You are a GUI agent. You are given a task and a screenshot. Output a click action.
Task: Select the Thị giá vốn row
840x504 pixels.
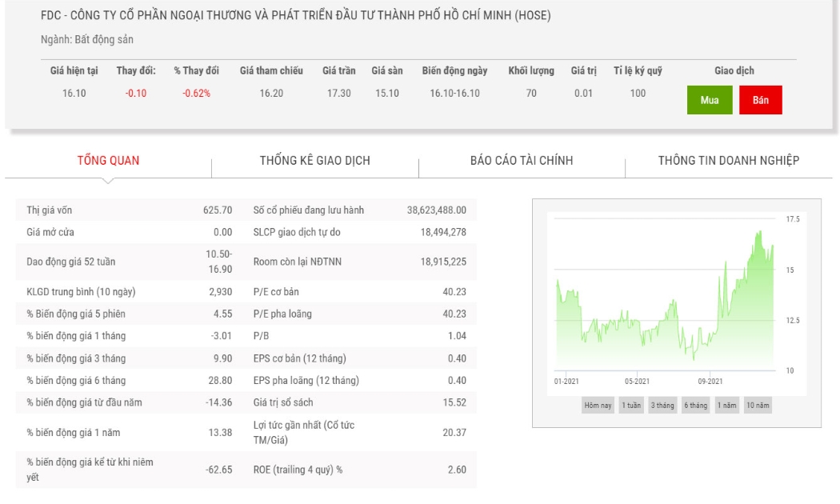coord(129,210)
